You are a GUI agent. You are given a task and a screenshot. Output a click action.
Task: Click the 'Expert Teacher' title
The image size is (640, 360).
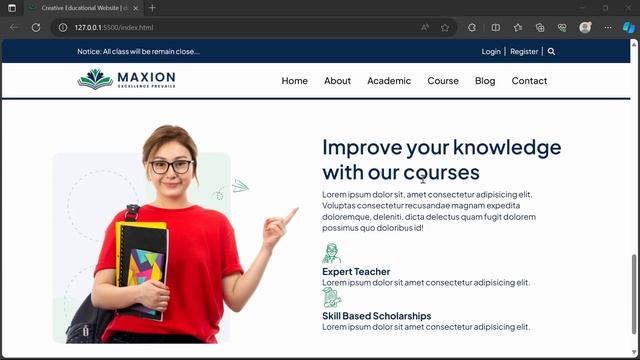pyautogui.click(x=356, y=272)
